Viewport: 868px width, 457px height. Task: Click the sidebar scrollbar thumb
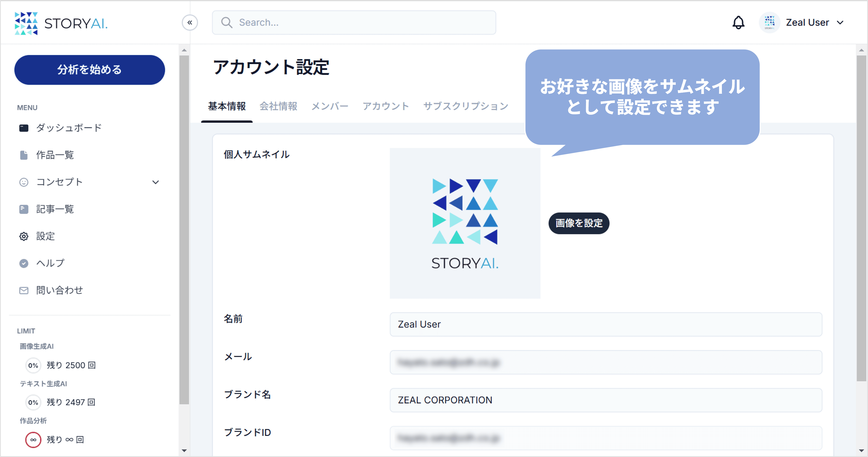click(184, 230)
